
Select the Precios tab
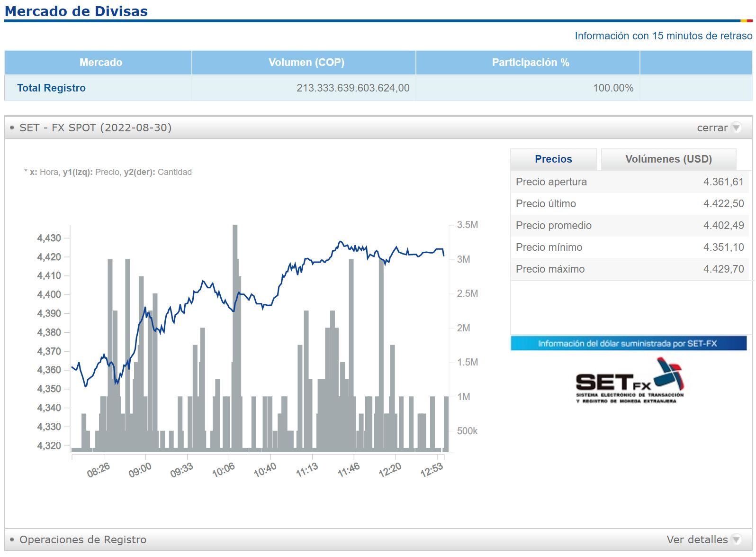[x=553, y=159]
